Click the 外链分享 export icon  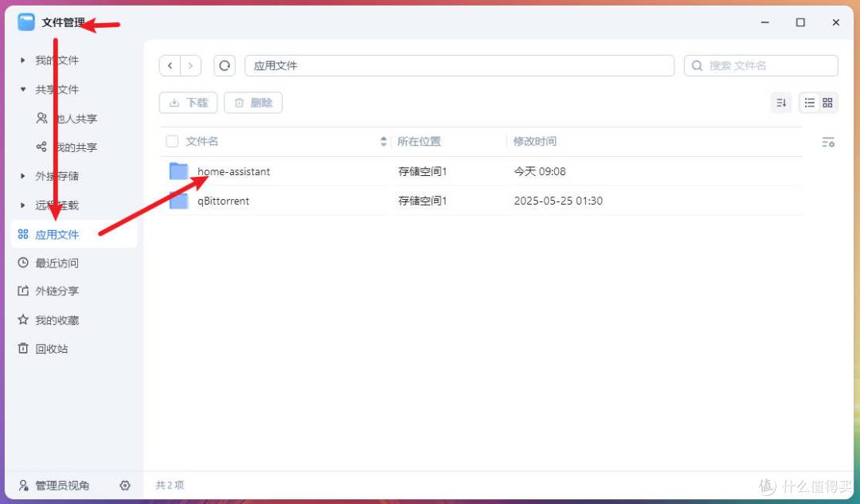[23, 291]
